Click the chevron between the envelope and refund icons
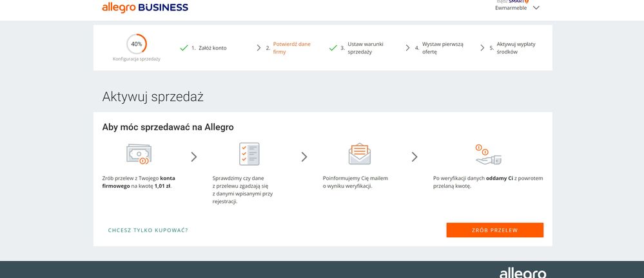Image resolution: width=644 pixels, height=278 pixels. 415,157
